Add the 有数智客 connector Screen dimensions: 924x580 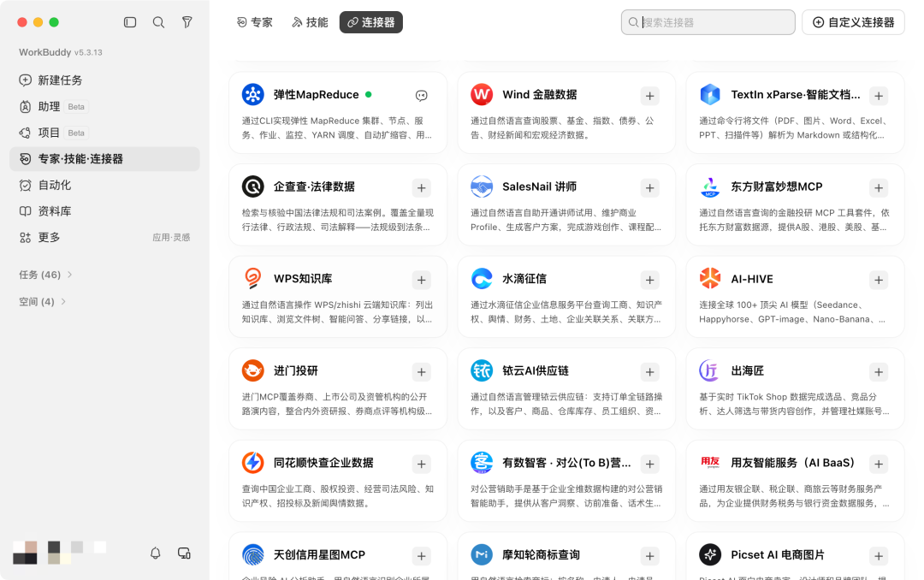(649, 464)
